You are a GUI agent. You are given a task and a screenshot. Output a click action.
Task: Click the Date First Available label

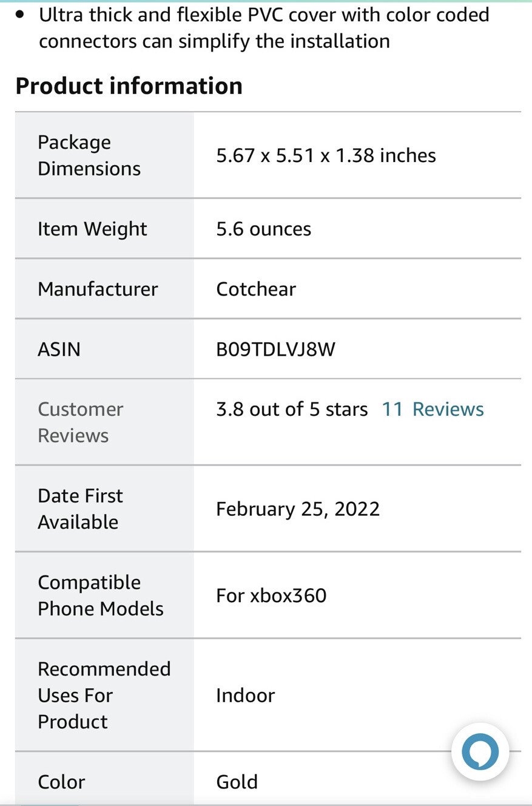[x=80, y=509]
